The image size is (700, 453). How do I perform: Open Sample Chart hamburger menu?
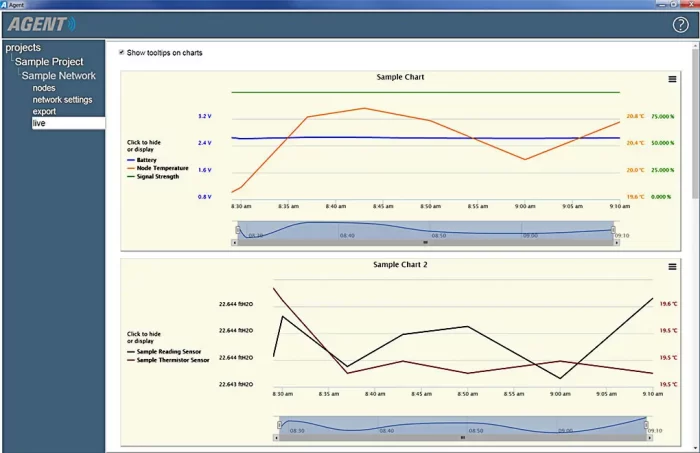pyautogui.click(x=672, y=79)
